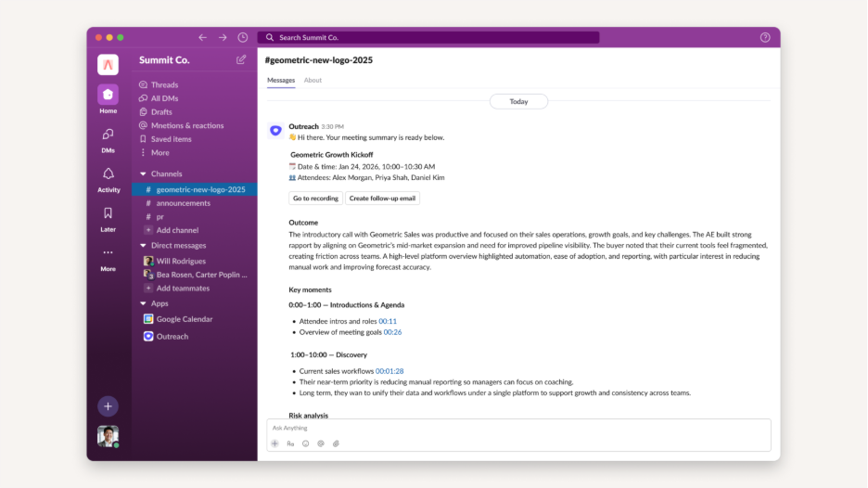Image resolution: width=868 pixels, height=488 pixels.
Task: Select the Key moments heading
Action: click(310, 289)
